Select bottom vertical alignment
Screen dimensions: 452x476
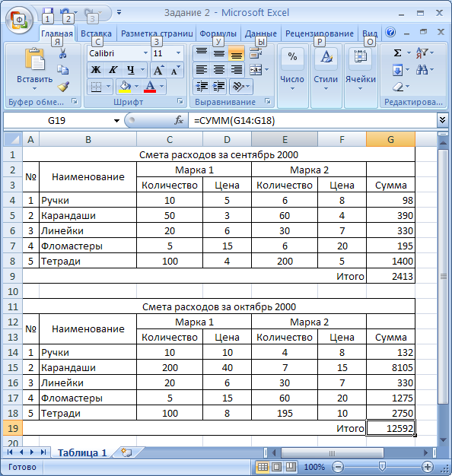point(236,52)
